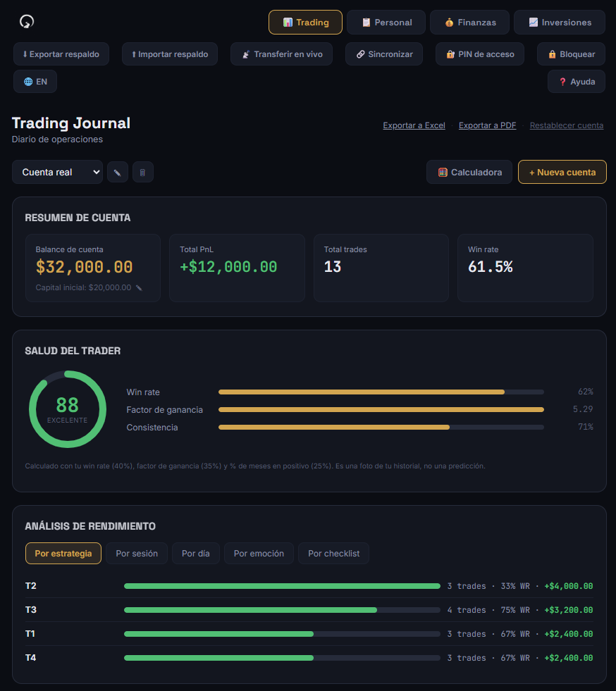This screenshot has width=616, height=691.
Task: Lock the app with Bloquear
Action: pos(571,54)
